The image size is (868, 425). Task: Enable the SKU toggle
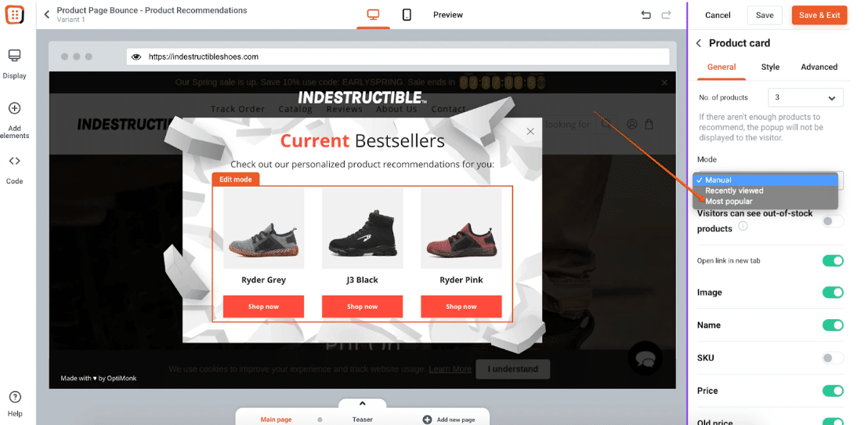pyautogui.click(x=832, y=358)
